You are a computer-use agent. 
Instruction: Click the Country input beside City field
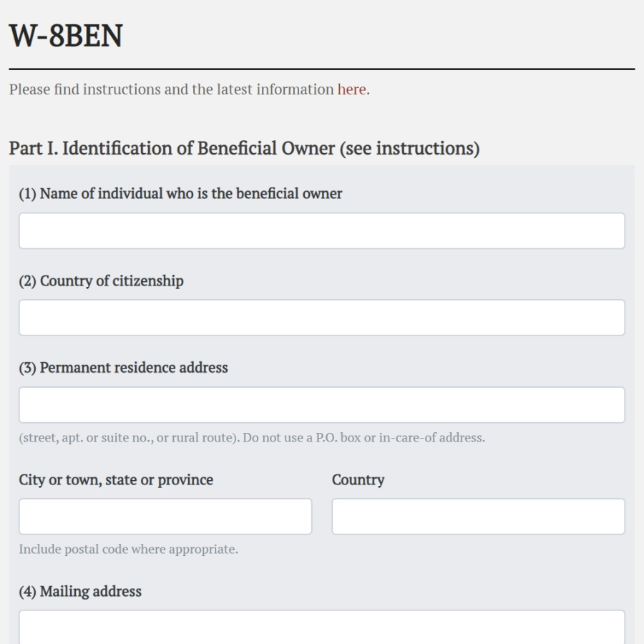click(479, 516)
